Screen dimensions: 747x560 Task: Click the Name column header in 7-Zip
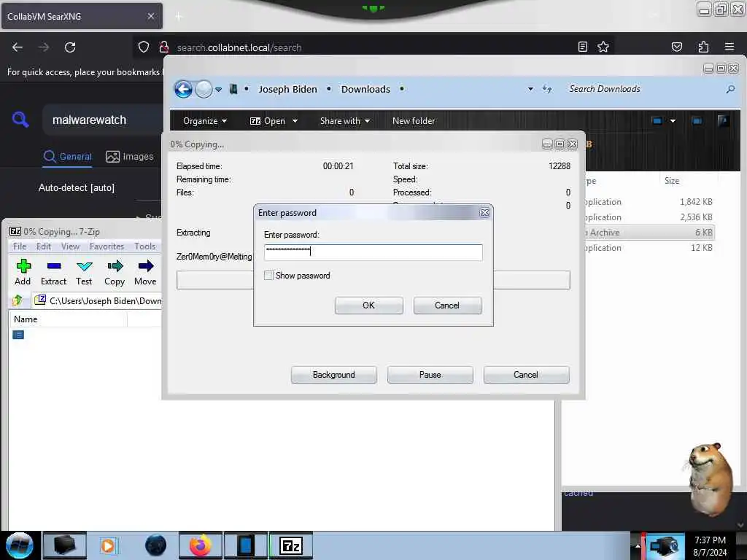click(68, 319)
